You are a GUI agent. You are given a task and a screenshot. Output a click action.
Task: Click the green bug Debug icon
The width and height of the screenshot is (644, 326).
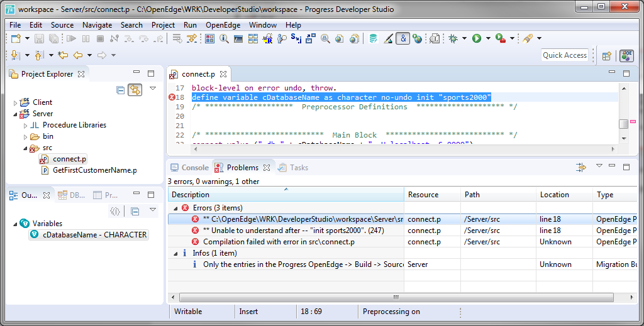click(x=453, y=38)
